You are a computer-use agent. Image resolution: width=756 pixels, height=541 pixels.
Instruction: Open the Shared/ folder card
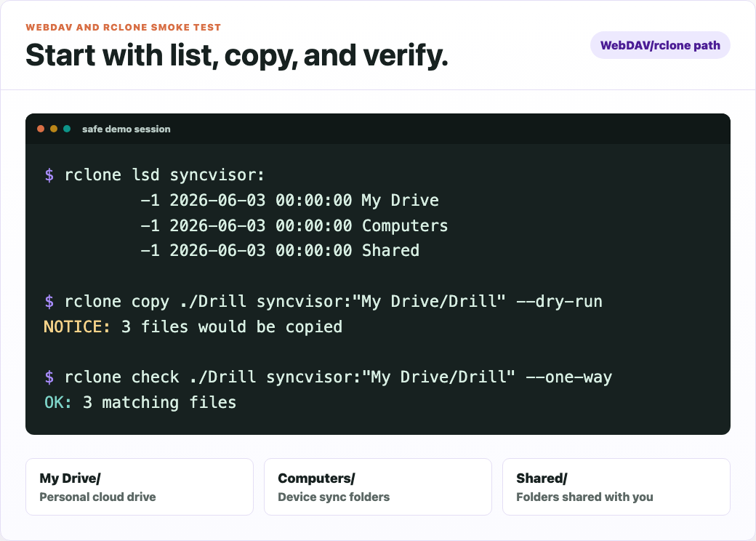point(616,487)
